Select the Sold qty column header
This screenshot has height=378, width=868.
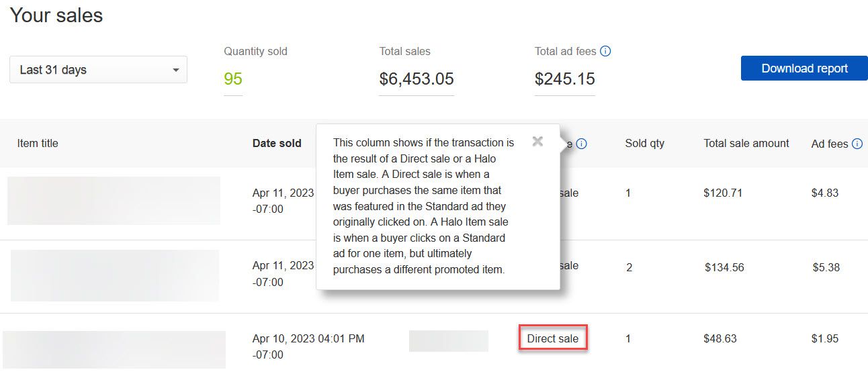644,143
